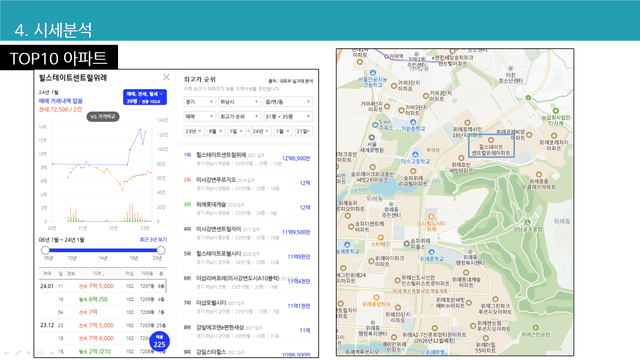Screen dimensions: 640x360
Task: Click the 거여5단지 아파트 map marker
Action: pos(401,110)
